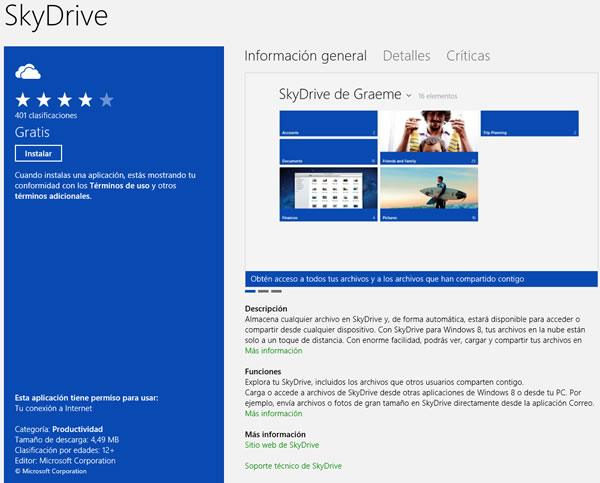Click the '© Microsoft Corporation' copyright text

tap(51, 471)
